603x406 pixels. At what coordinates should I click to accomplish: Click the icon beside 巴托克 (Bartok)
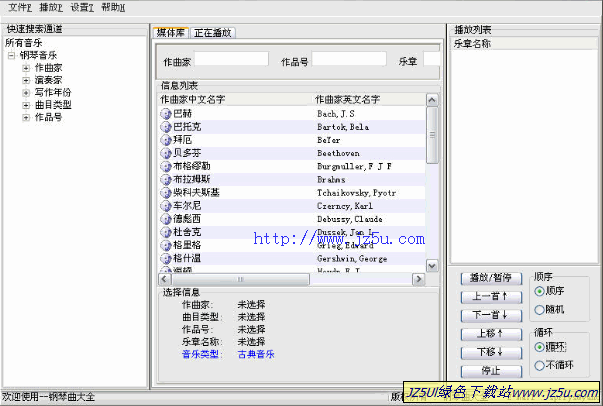click(166, 127)
